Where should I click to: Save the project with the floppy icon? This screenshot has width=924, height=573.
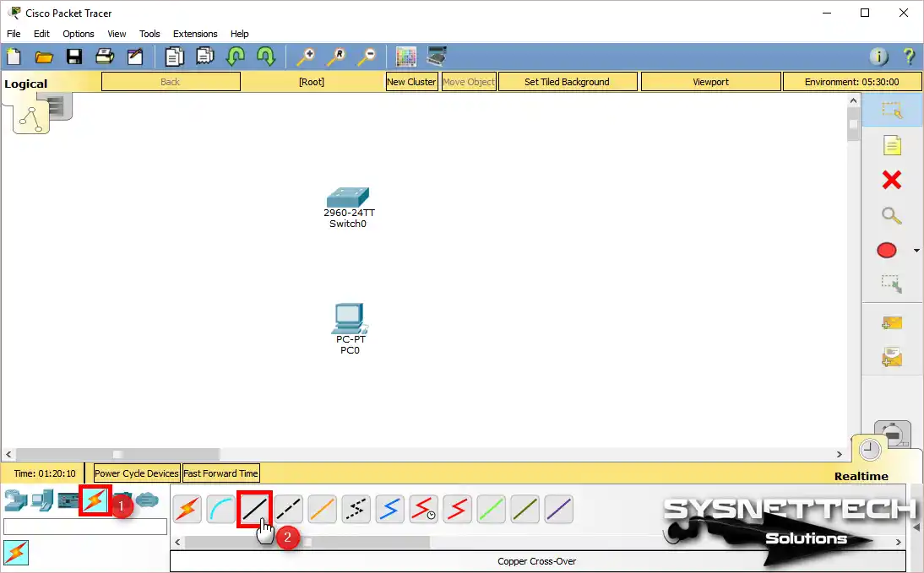[x=74, y=57]
